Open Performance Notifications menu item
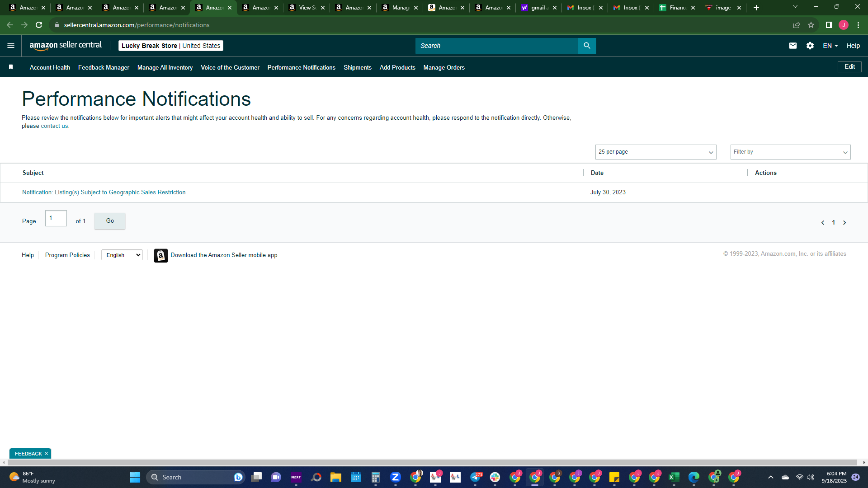This screenshot has width=868, height=488. pos(302,67)
